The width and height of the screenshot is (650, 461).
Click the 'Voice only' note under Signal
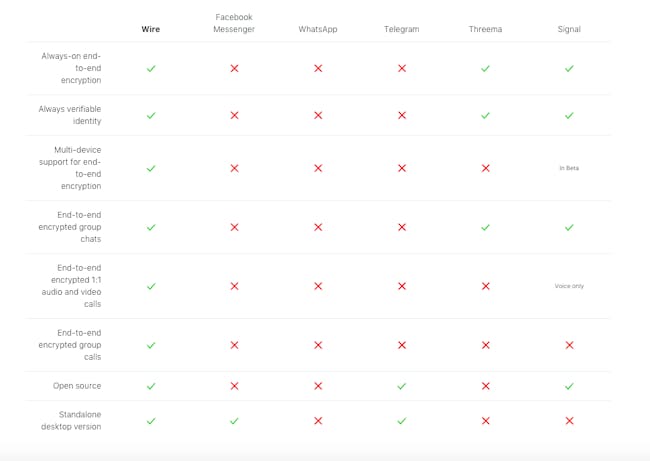point(569,286)
